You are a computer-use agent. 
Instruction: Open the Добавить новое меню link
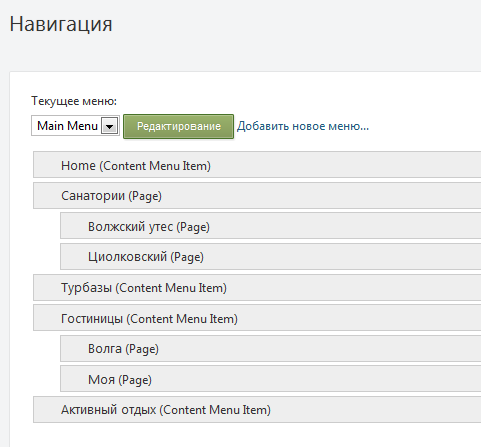[x=303, y=126]
